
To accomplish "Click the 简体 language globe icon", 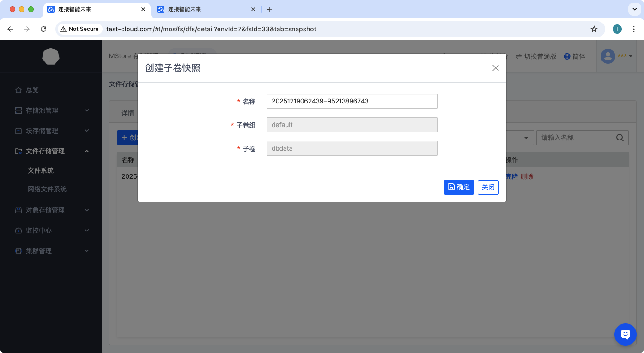I will coord(567,56).
